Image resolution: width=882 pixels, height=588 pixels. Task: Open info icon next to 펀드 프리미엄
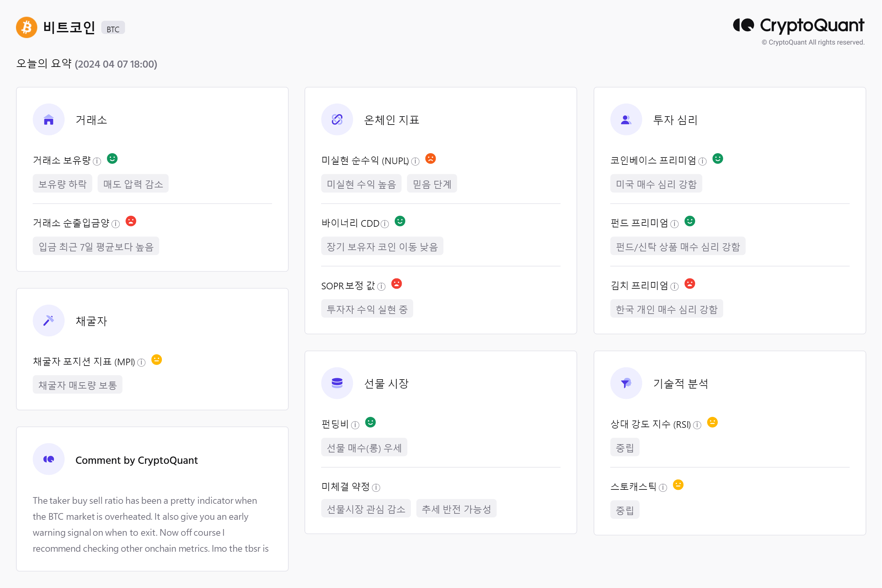(674, 224)
